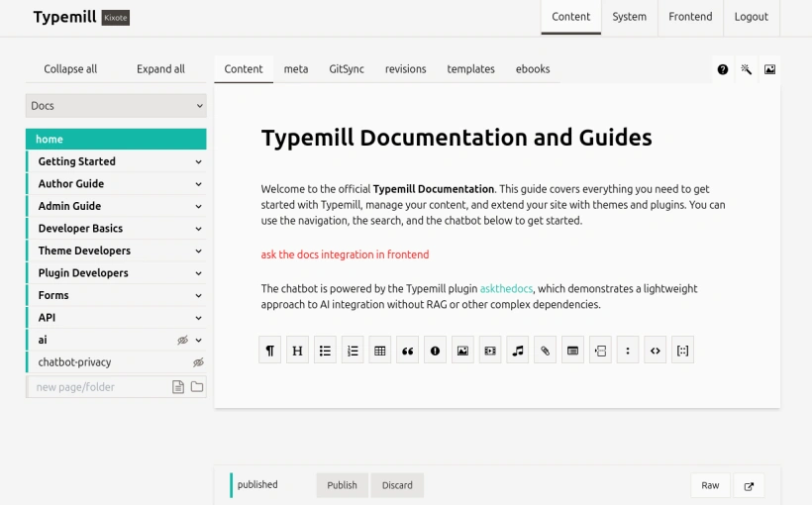Click Logout in the top navigation
The height and width of the screenshot is (505, 812).
(x=751, y=17)
